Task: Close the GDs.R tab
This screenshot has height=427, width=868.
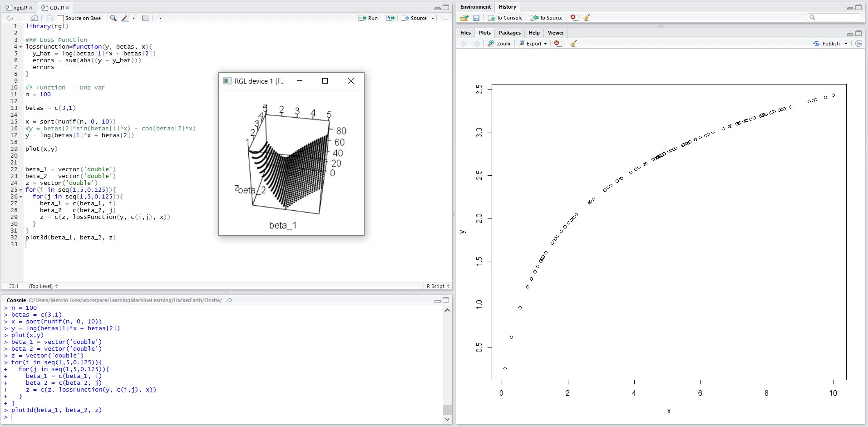Action: click(x=68, y=8)
